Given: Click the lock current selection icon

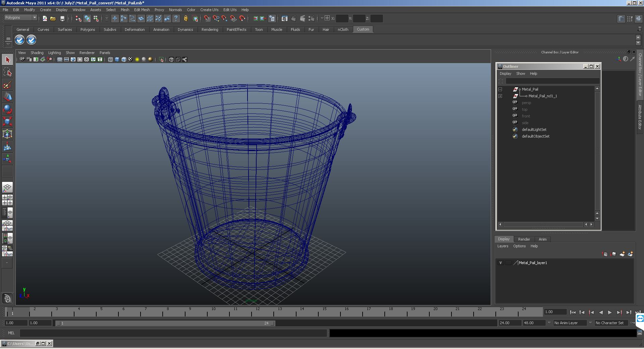Looking at the screenshot, I should [x=185, y=18].
